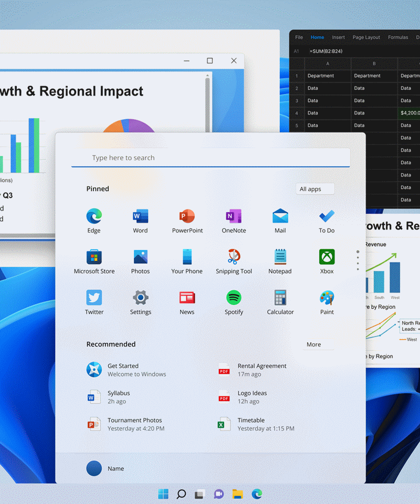This screenshot has height=504, width=420.
Task: Open Edge from the taskbar
Action: 256,493
